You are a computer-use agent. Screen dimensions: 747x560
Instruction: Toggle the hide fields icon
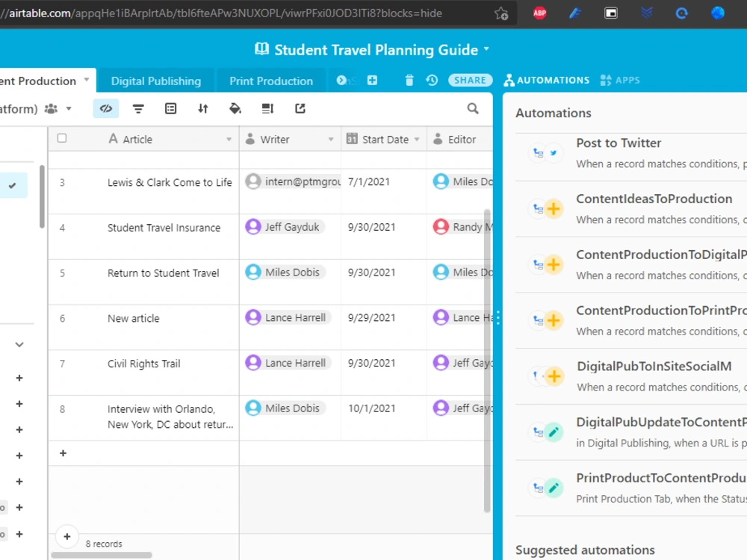[106, 108]
